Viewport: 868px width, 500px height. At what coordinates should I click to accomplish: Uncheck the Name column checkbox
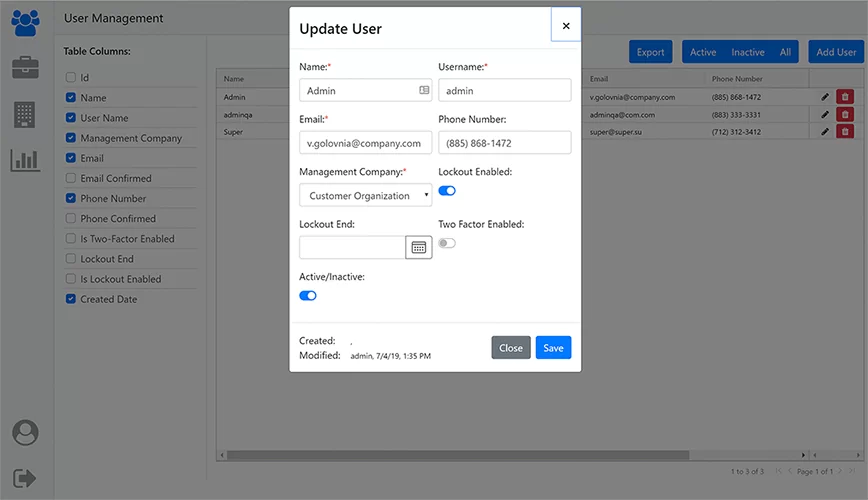pos(71,97)
